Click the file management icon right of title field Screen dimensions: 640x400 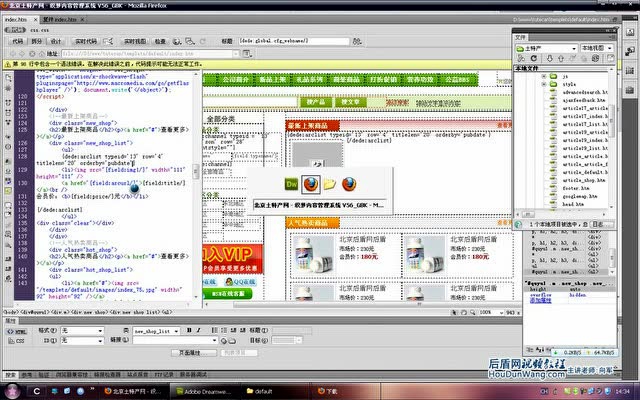(x=357, y=41)
